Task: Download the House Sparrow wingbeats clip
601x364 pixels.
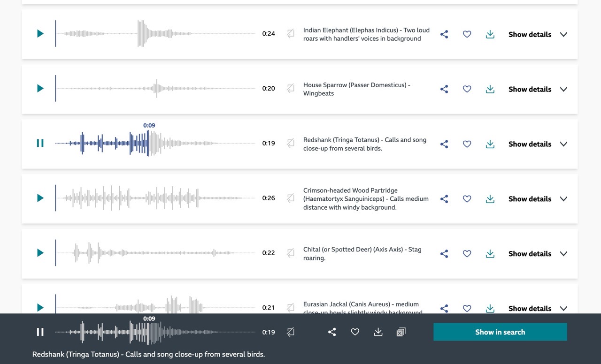Action: click(x=490, y=89)
